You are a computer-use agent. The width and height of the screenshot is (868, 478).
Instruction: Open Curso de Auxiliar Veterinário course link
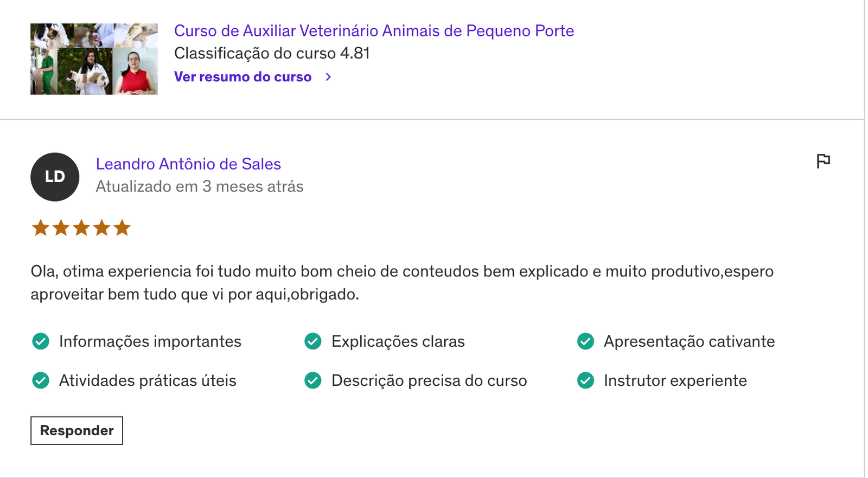[374, 31]
